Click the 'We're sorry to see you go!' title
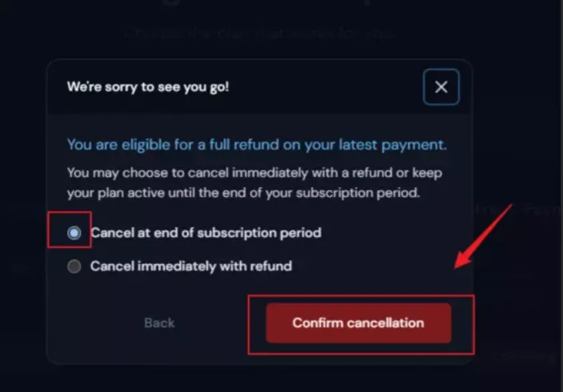 (x=148, y=87)
